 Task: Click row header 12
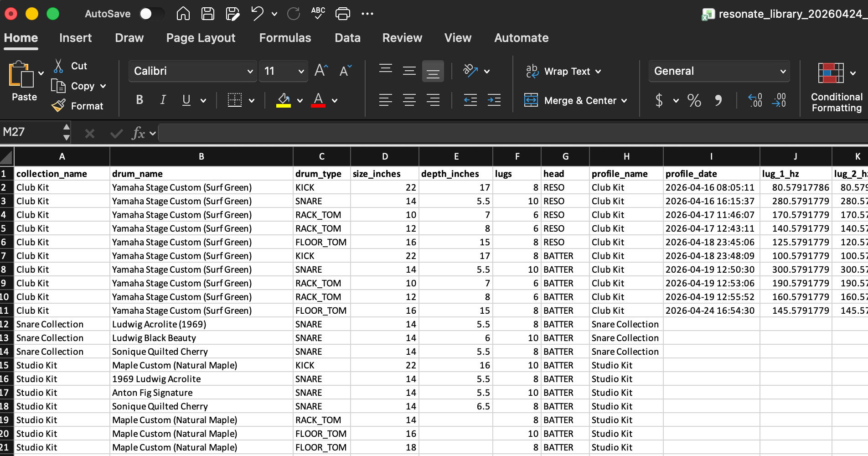6,324
